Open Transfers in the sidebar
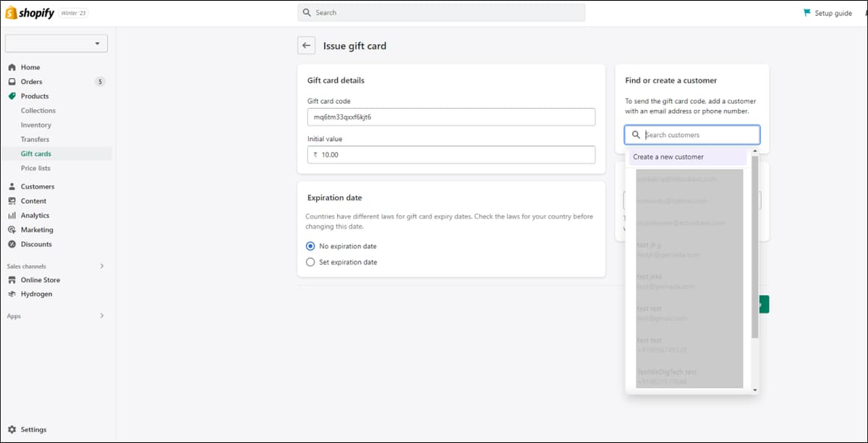 [x=35, y=140]
